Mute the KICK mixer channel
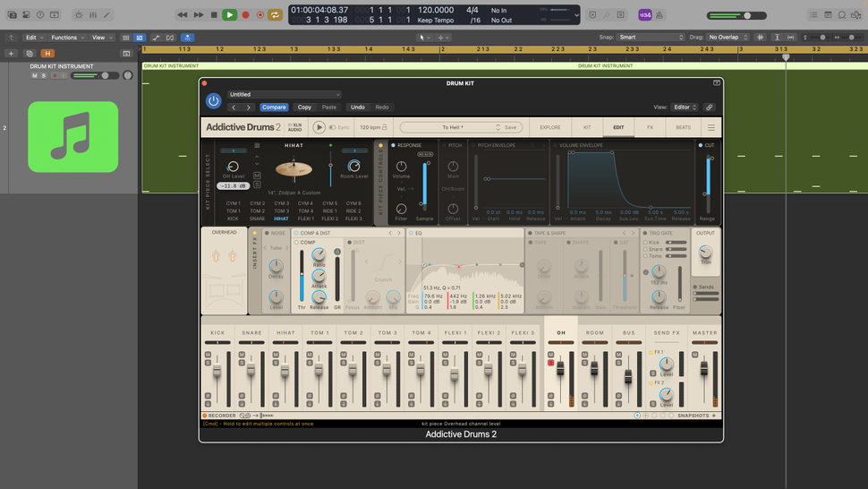 [x=208, y=356]
